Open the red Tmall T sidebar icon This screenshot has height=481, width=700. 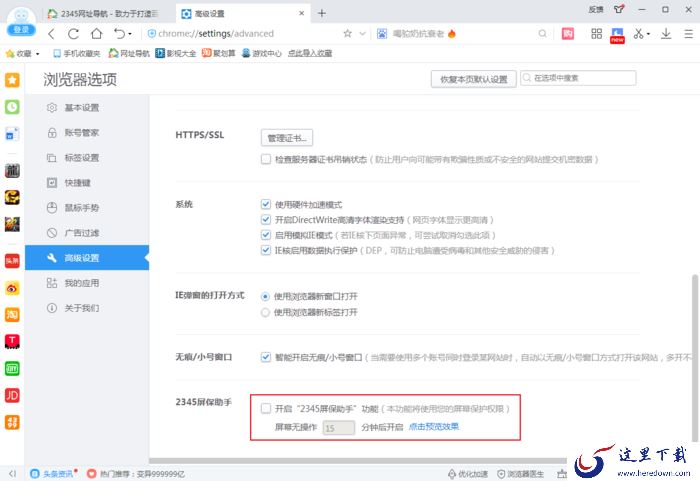coord(12,342)
